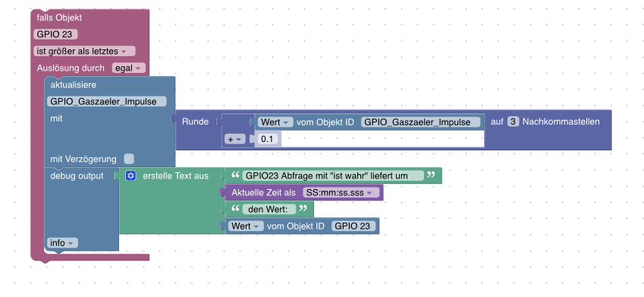Click the 0.1 number field
Image resolution: width=644 pixels, height=297 pixels.
coord(267,140)
